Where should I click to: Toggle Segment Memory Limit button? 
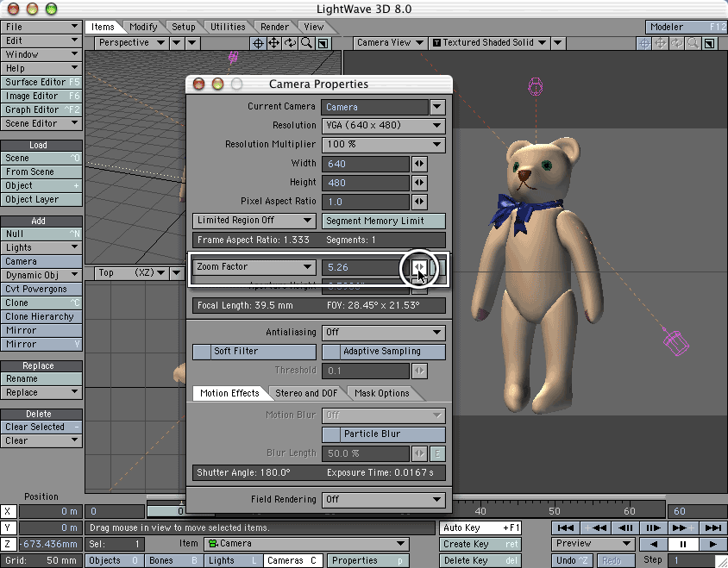click(x=384, y=221)
